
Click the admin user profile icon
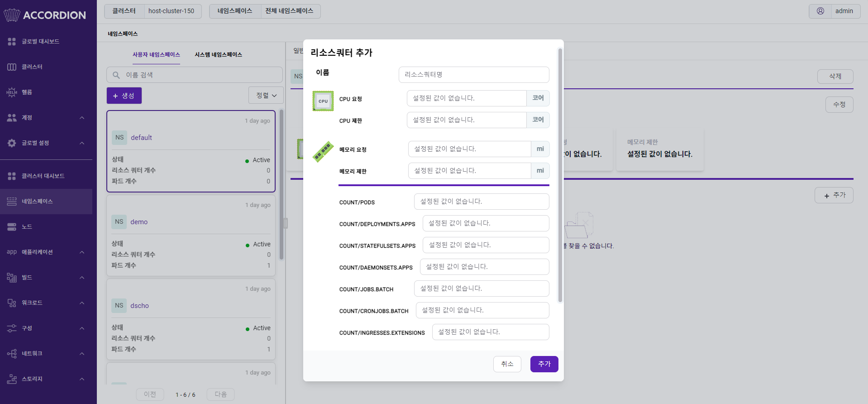[x=820, y=11]
